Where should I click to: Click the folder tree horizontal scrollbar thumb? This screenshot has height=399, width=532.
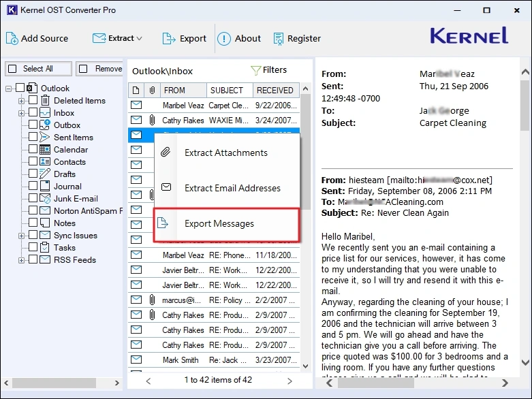coord(54,383)
